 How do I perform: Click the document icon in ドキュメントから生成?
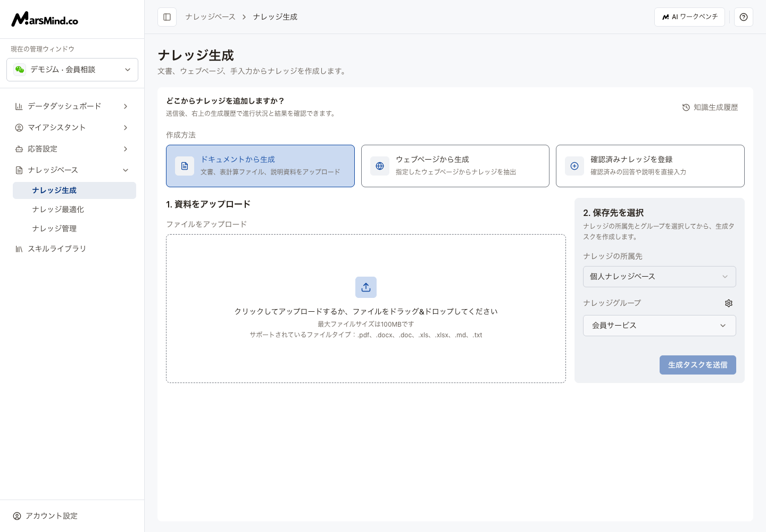tap(185, 166)
